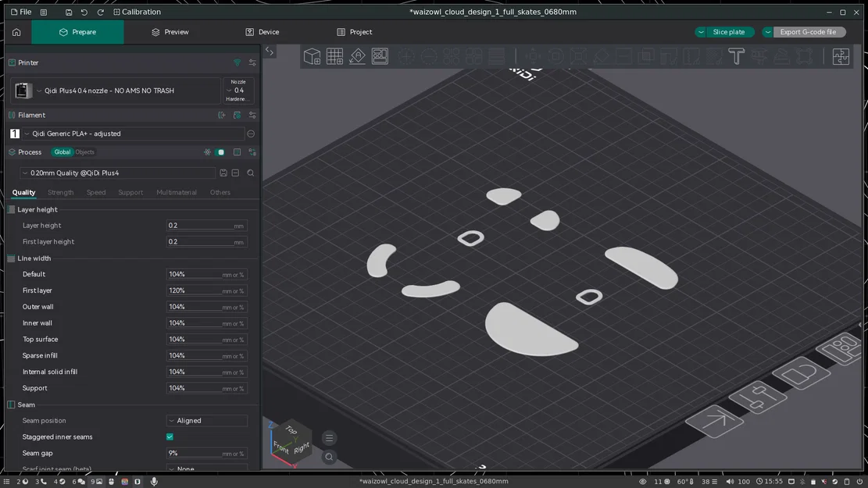Undo the last action
Screen dimensions: 868x488
point(84,12)
